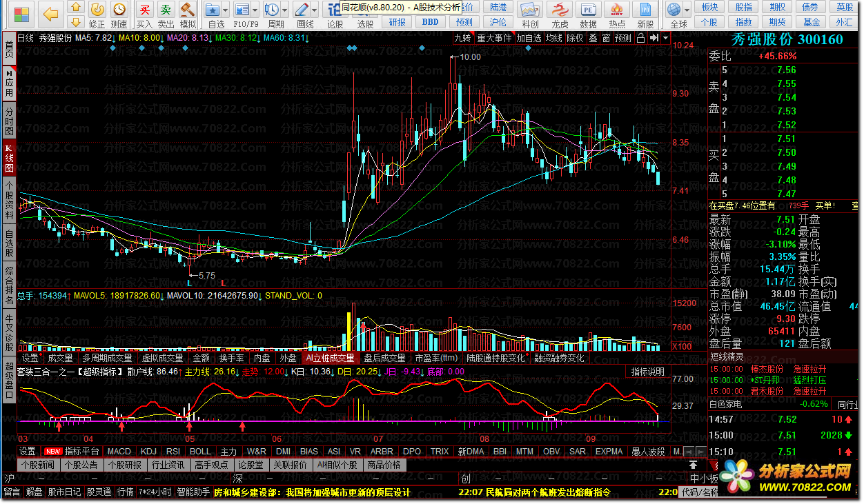Open 研报 research reports button
This screenshot has width=864, height=504.
point(397,21)
